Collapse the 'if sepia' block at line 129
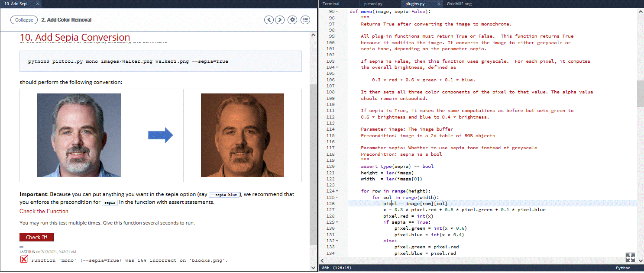Image resolution: width=644 pixels, height=273 pixels. coord(336,222)
